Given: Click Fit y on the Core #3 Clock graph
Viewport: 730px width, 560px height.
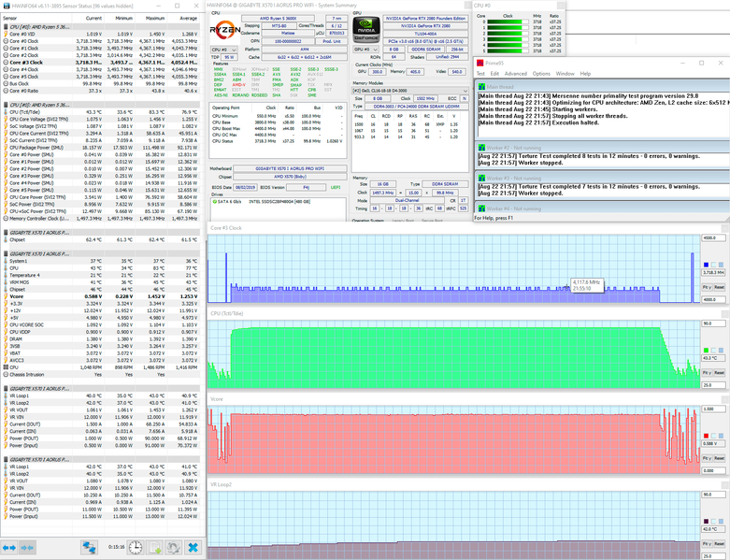Looking at the screenshot, I should point(707,287).
